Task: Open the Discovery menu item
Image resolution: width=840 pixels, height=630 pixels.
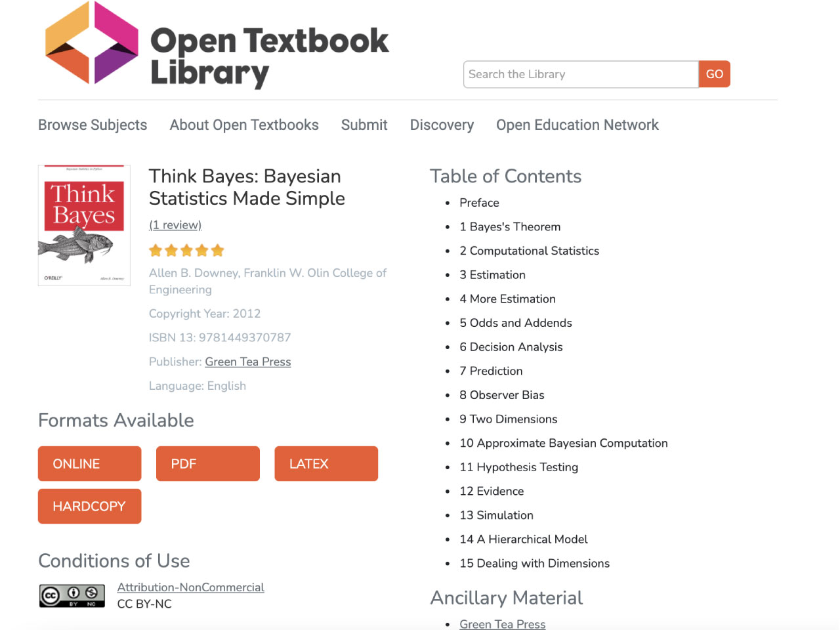Action: 442,125
